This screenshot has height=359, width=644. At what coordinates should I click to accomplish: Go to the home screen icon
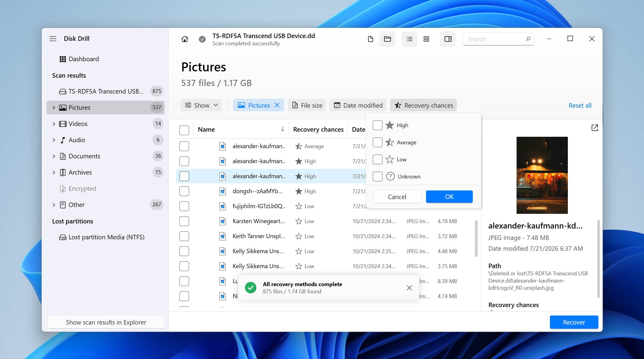[x=185, y=39]
